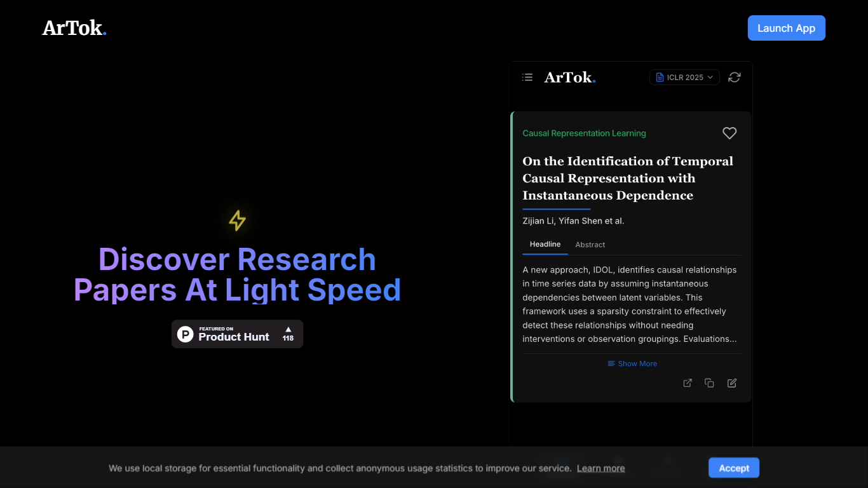Launch the ArTok app

[786, 28]
